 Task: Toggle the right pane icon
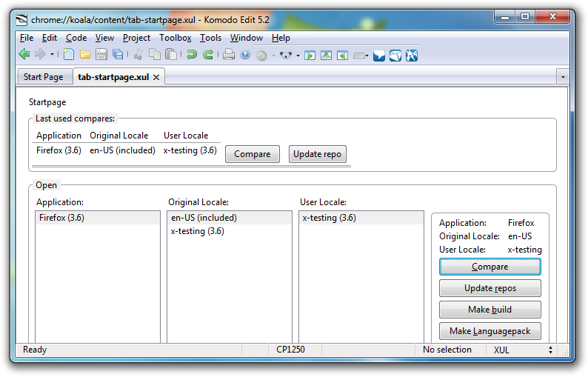[x=342, y=56]
